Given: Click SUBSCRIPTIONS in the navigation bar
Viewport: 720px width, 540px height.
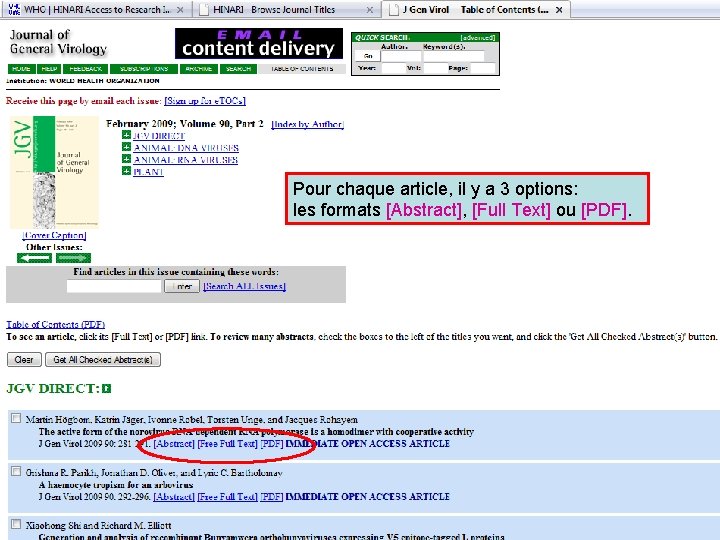Looking at the screenshot, I should [144, 69].
